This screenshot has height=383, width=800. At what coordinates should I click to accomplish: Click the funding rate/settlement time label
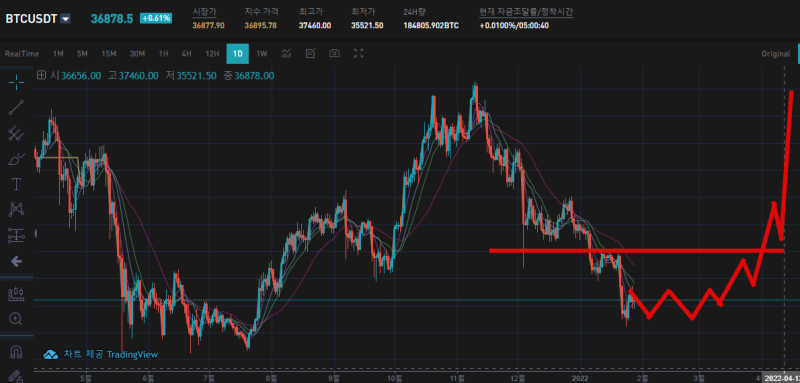(526, 11)
